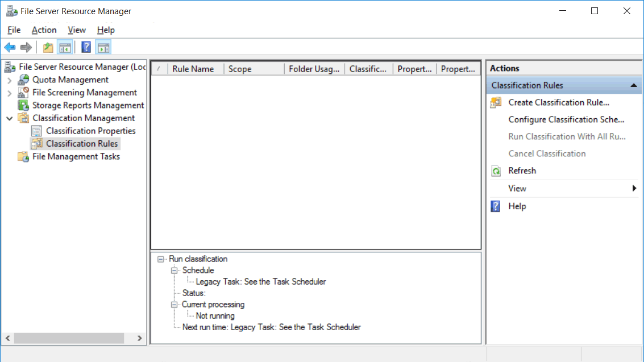644x362 pixels.
Task: Open the View menu
Action: (76, 30)
